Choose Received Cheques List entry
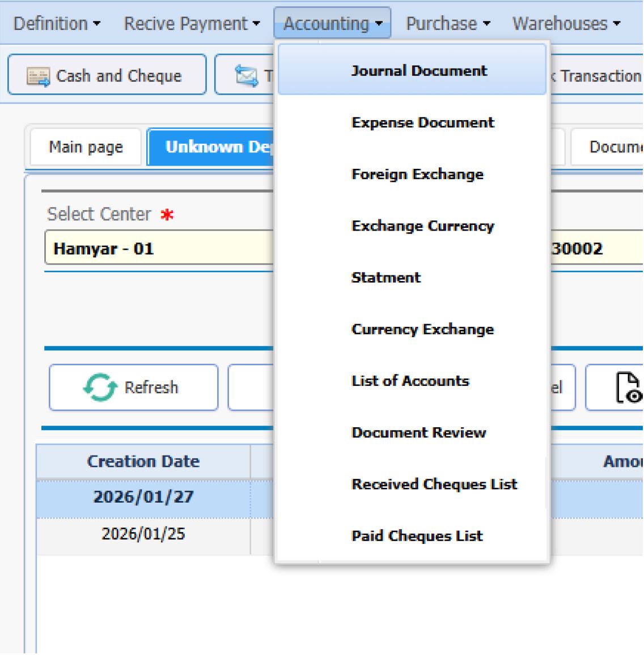 point(434,484)
